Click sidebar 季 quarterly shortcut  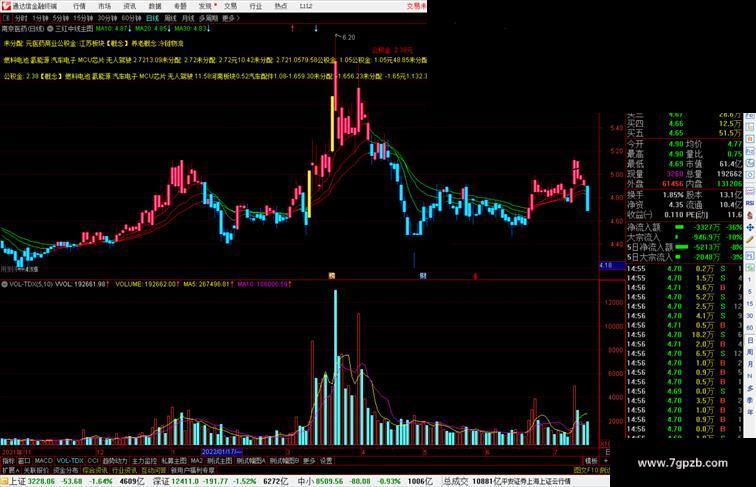750,401
